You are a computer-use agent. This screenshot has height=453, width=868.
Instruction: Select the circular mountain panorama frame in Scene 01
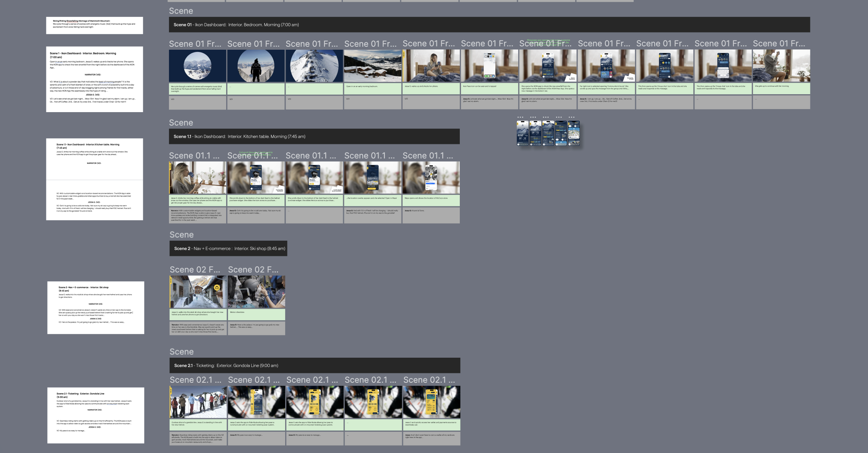(197, 66)
